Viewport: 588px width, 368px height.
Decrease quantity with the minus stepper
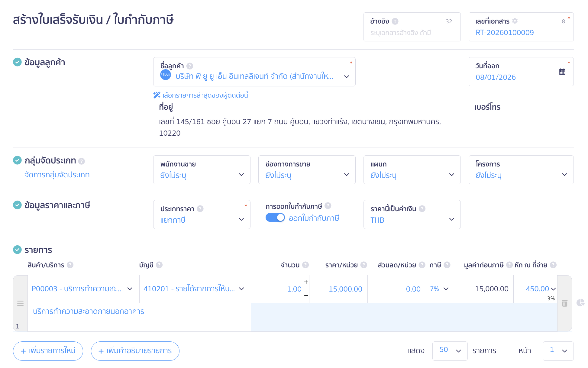pos(306,295)
